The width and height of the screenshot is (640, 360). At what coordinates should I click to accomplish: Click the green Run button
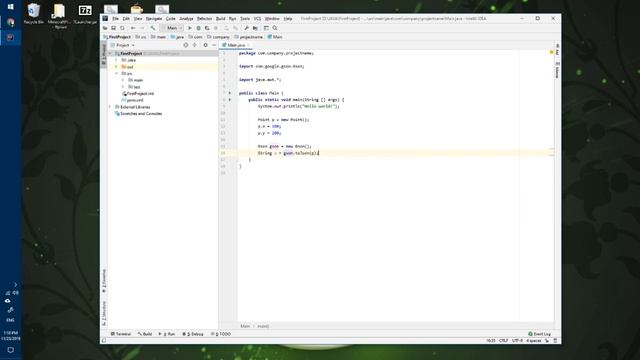189,28
